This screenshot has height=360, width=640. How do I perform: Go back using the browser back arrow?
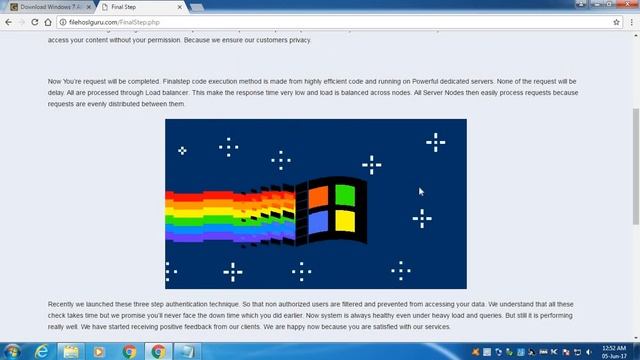coord(9,22)
